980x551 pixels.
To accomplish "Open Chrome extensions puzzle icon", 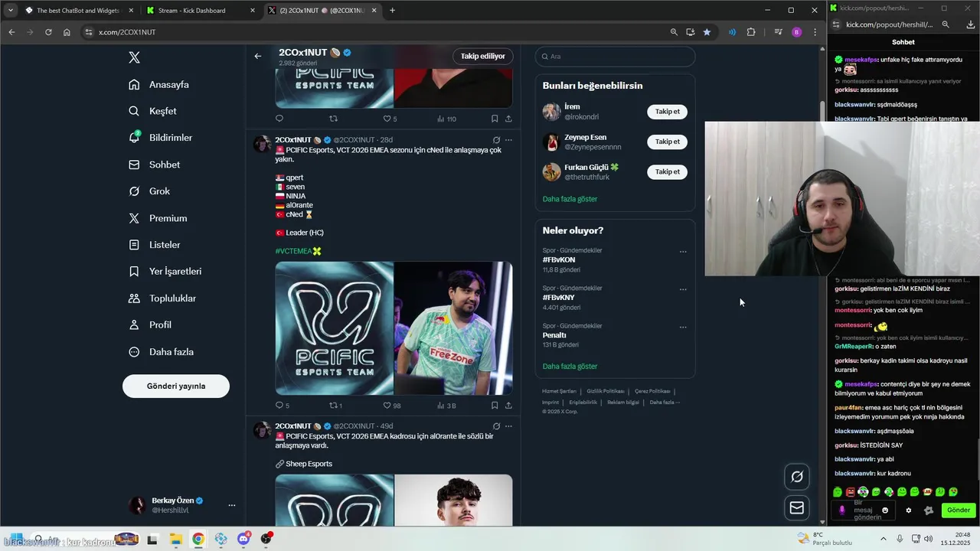I will click(x=751, y=32).
